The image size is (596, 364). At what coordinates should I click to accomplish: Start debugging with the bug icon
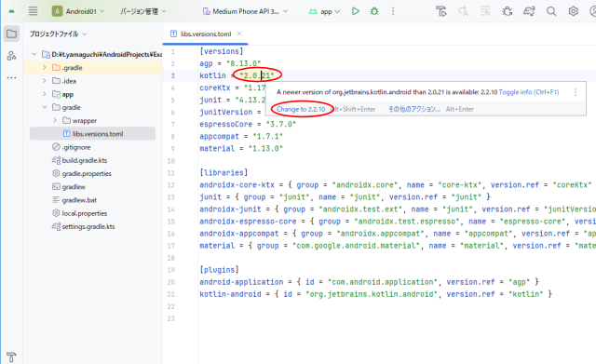(x=374, y=11)
